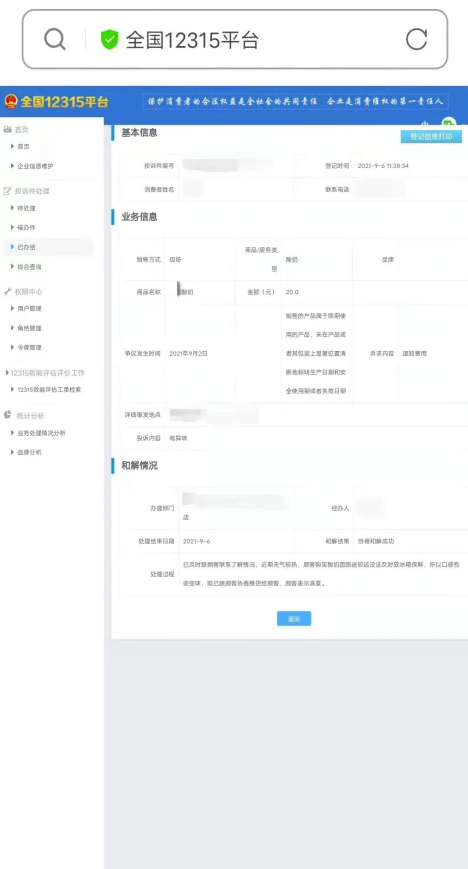Click the 统计分析 pie chart icon
This screenshot has height=869, width=468.
pos(7,415)
